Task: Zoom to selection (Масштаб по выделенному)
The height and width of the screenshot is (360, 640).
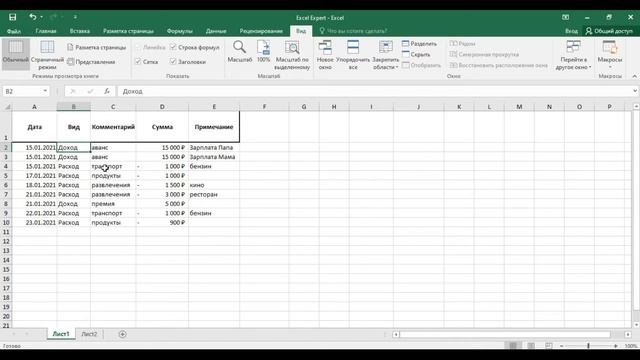Action: pyautogui.click(x=292, y=55)
